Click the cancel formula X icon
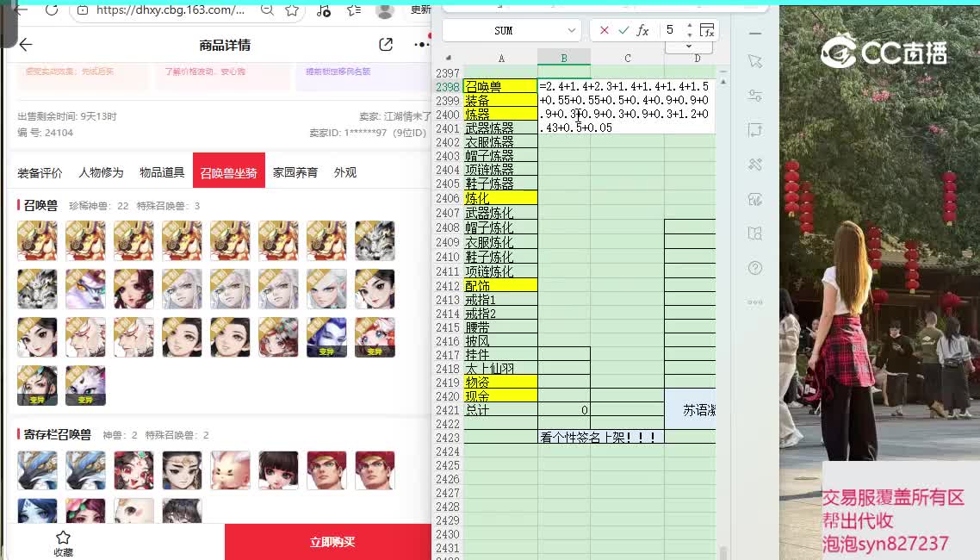 coord(604,30)
